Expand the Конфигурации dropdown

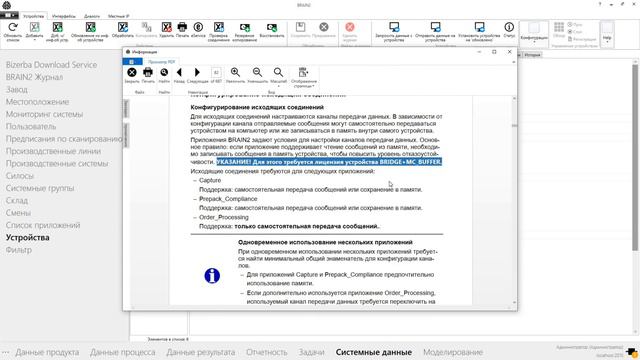[534, 33]
